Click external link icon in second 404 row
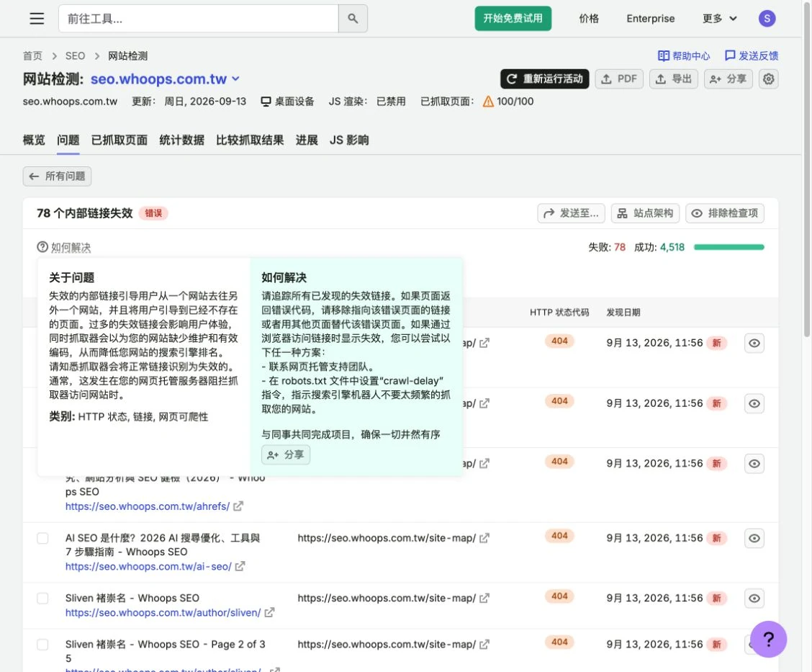Screen dimensions: 812x672 (x=484, y=403)
